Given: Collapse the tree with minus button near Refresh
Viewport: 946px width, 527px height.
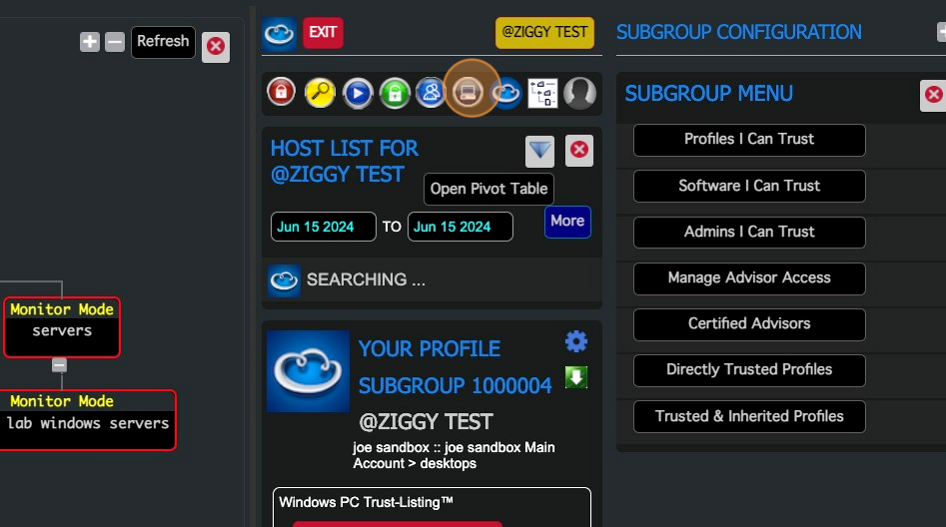Looking at the screenshot, I should point(115,42).
